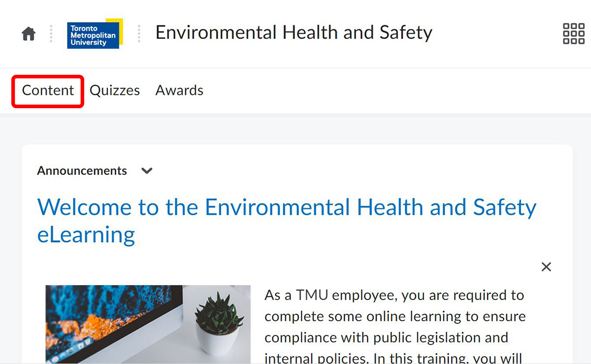Open the Content tab
The width and height of the screenshot is (591, 364).
pyautogui.click(x=48, y=91)
